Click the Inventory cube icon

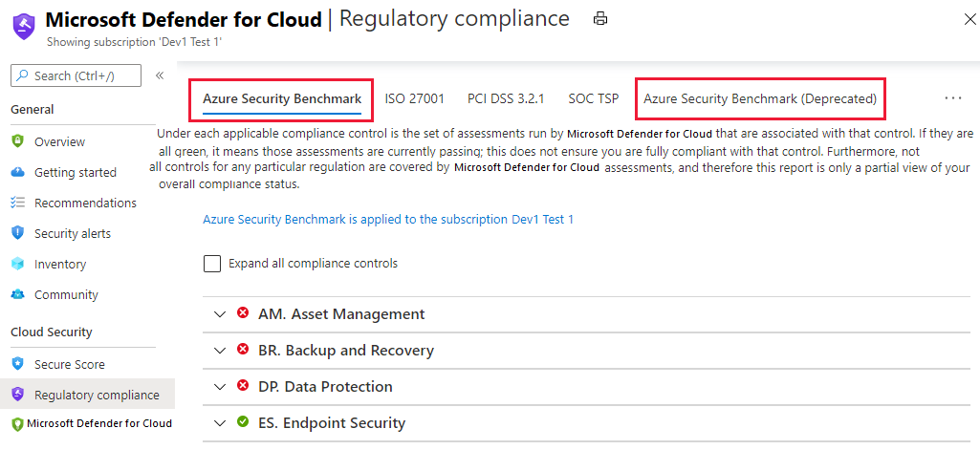[17, 264]
